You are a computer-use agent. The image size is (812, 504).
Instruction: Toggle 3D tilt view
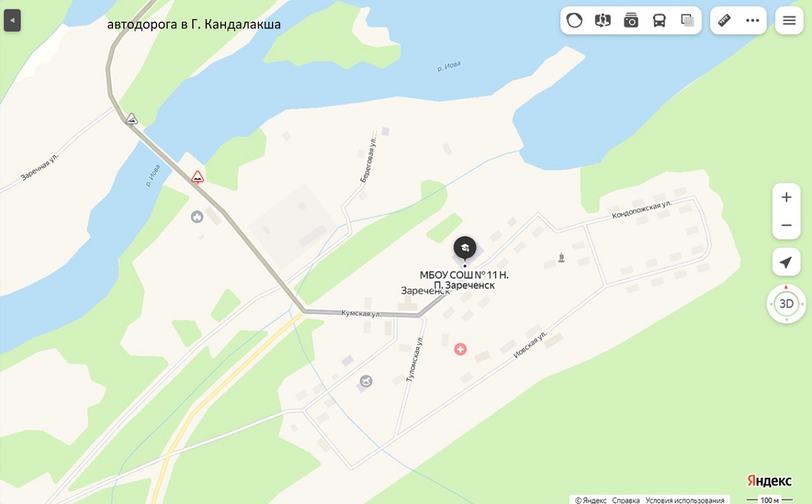786,304
